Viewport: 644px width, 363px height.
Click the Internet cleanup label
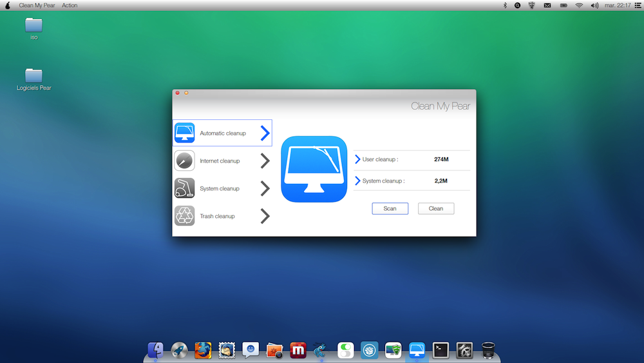(220, 161)
